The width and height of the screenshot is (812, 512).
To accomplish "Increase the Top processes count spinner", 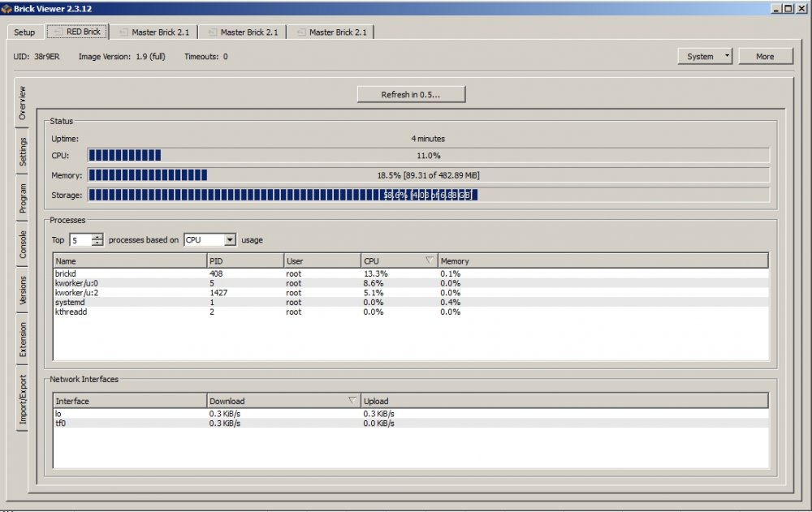I will 97,236.
